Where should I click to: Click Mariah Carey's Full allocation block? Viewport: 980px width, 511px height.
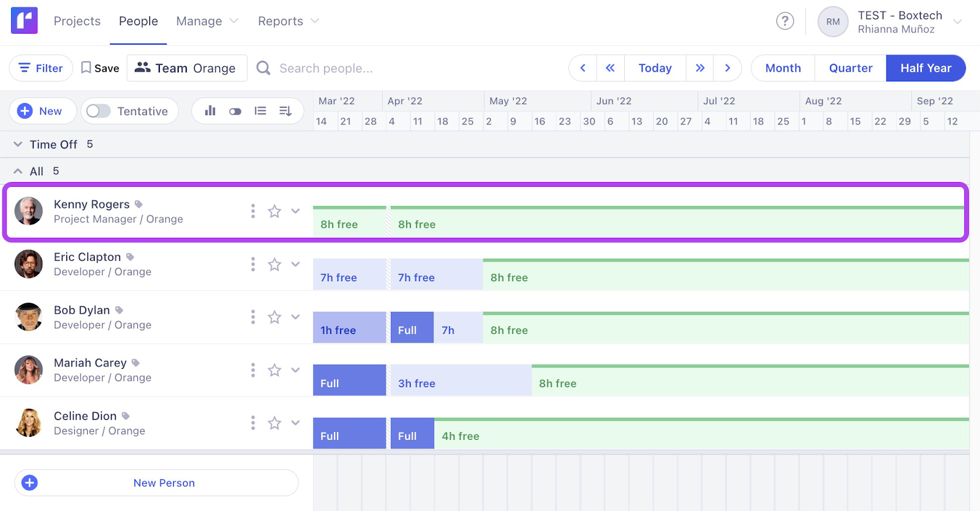pyautogui.click(x=349, y=381)
